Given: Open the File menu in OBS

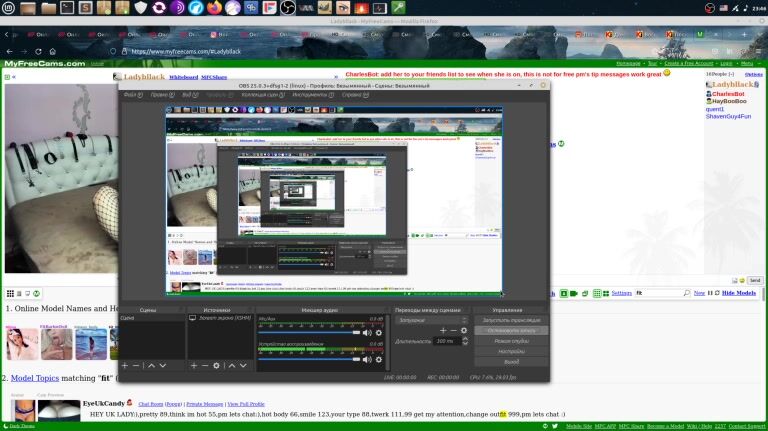Looking at the screenshot, I should pos(130,95).
